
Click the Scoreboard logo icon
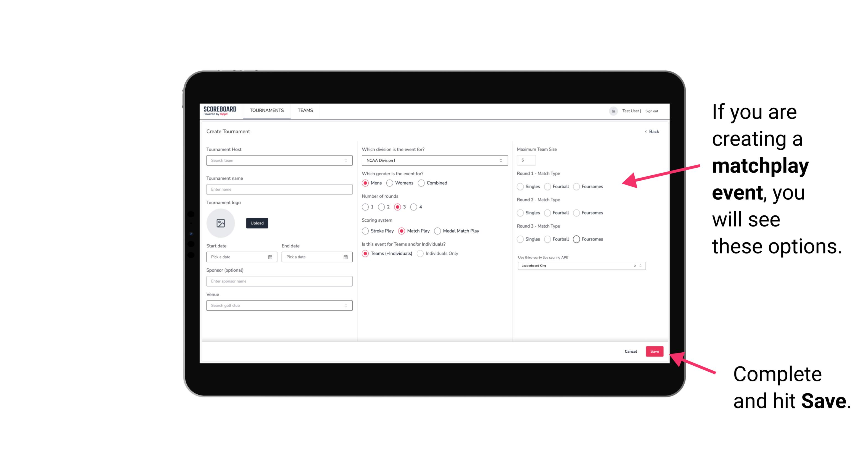pyautogui.click(x=221, y=111)
